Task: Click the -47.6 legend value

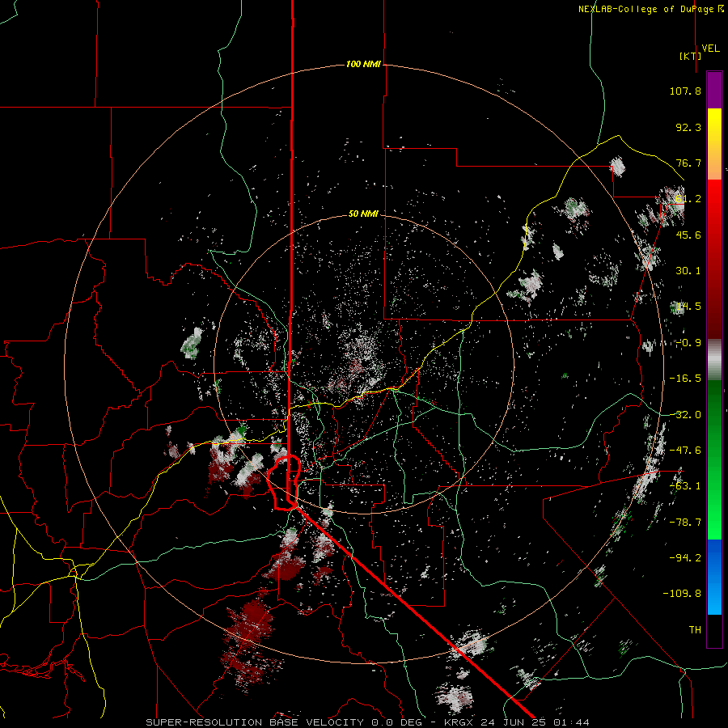Action: coord(685,451)
